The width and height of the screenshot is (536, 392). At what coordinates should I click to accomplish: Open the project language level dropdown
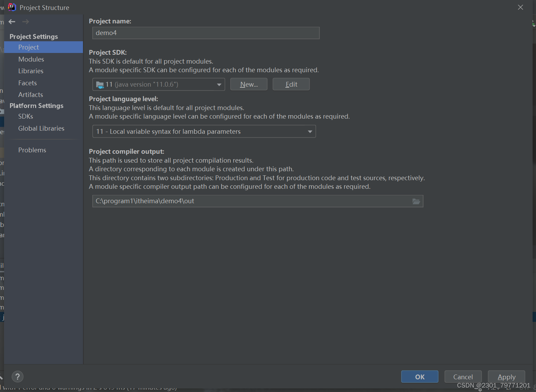pyautogui.click(x=204, y=131)
